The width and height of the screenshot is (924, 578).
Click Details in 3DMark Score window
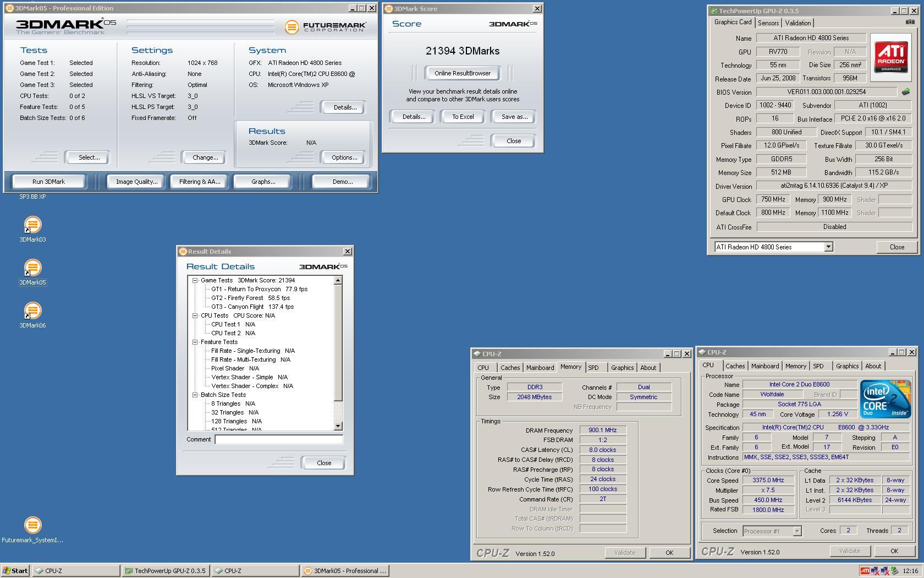414,117
